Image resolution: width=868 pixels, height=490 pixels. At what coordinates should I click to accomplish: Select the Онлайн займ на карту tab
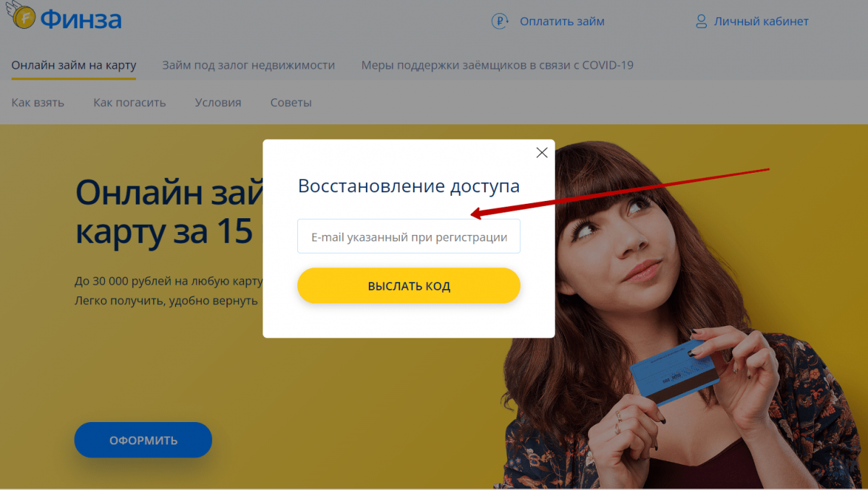(x=74, y=65)
